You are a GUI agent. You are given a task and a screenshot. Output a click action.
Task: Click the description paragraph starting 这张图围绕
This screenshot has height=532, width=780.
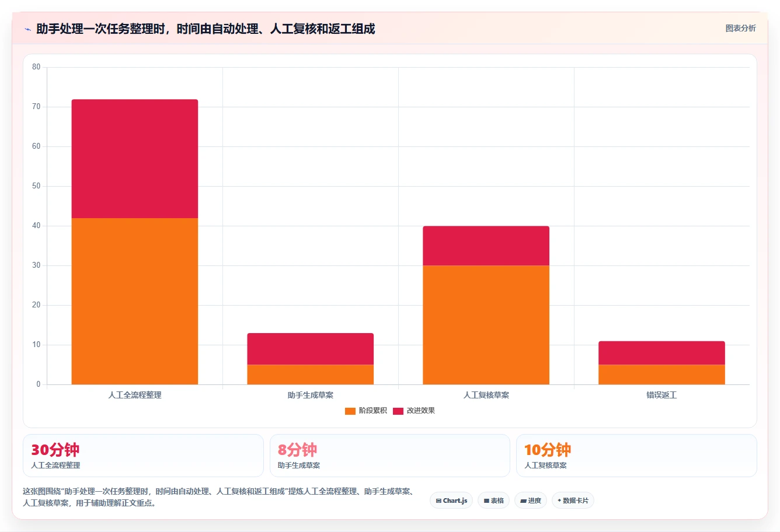[220, 497]
